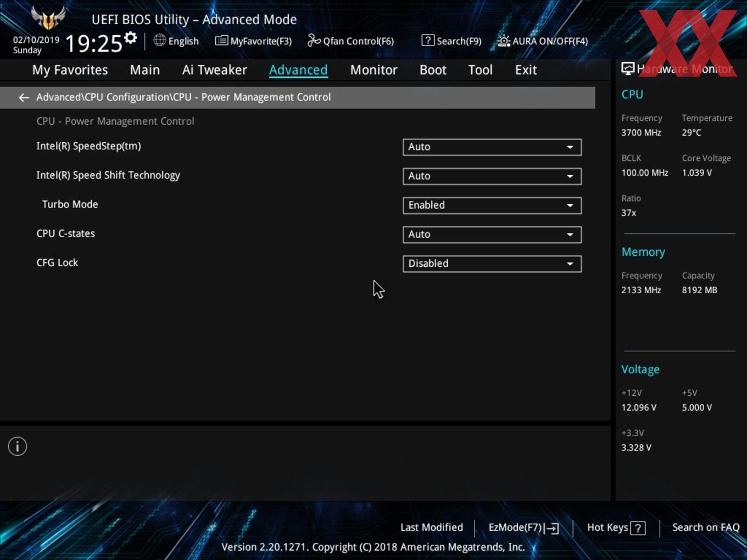Click the Memory section heading
The image size is (747, 560).
[x=643, y=252]
